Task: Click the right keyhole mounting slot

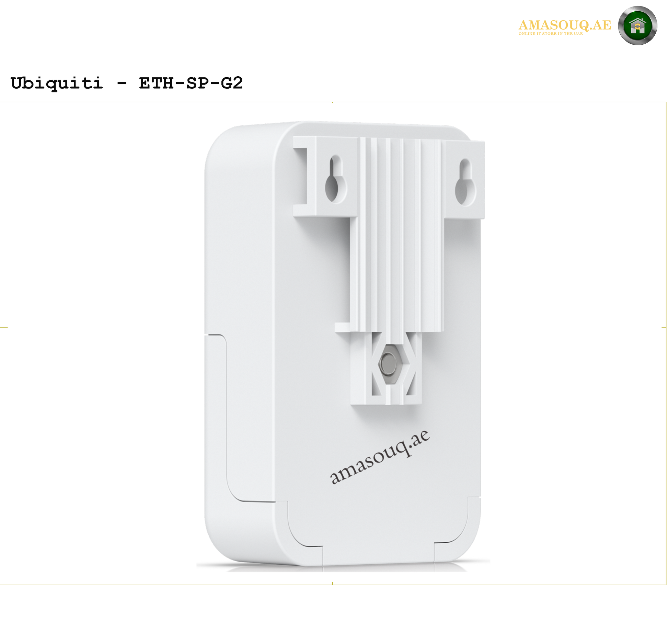Action: tap(465, 182)
